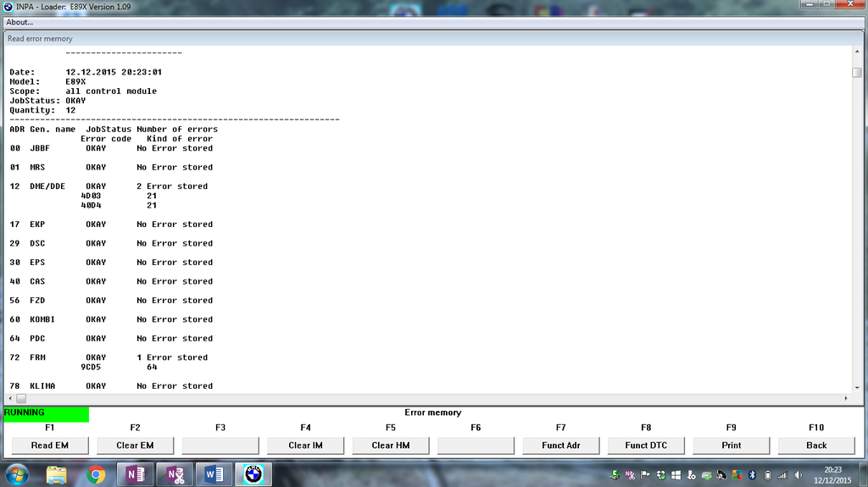The height and width of the screenshot is (487, 868).
Task: Click the drive with green check tray icon
Action: point(707,475)
